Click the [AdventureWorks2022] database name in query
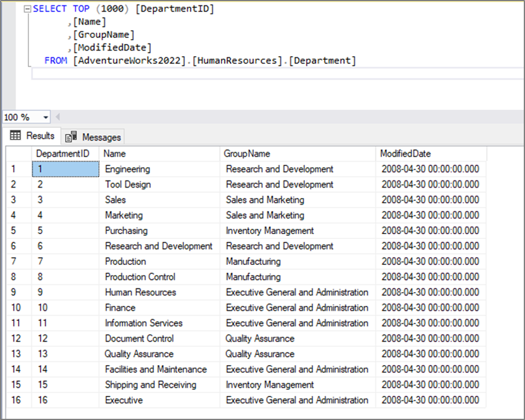The image size is (525, 420). (x=129, y=60)
